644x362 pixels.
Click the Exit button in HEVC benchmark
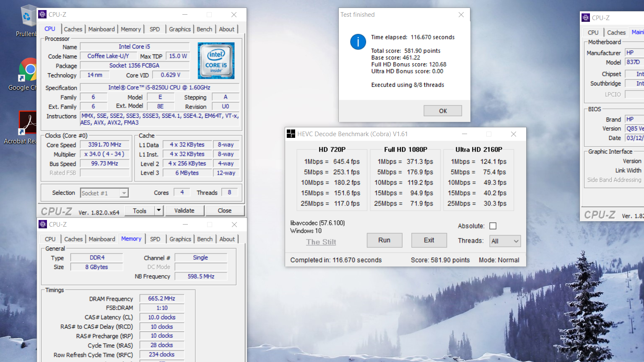coord(429,240)
